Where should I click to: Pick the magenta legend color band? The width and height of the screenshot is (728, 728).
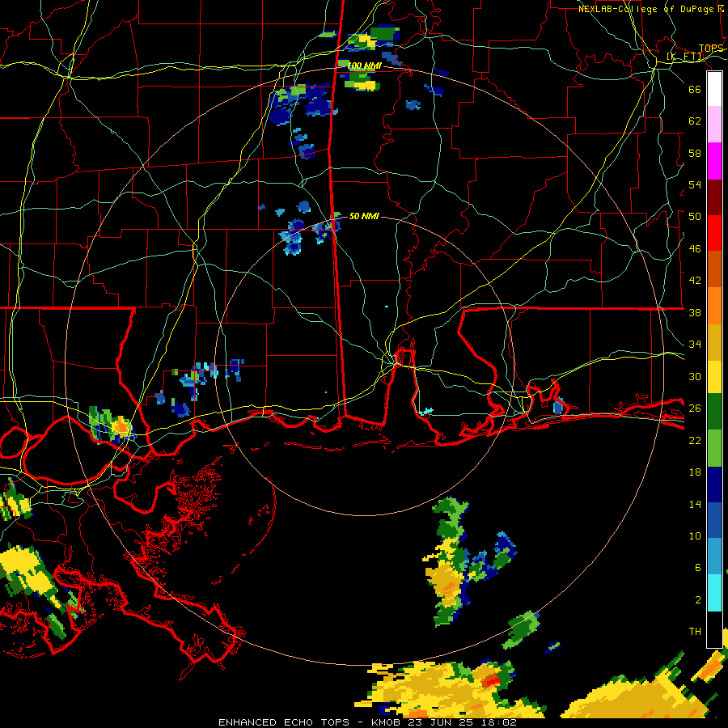[x=714, y=161]
